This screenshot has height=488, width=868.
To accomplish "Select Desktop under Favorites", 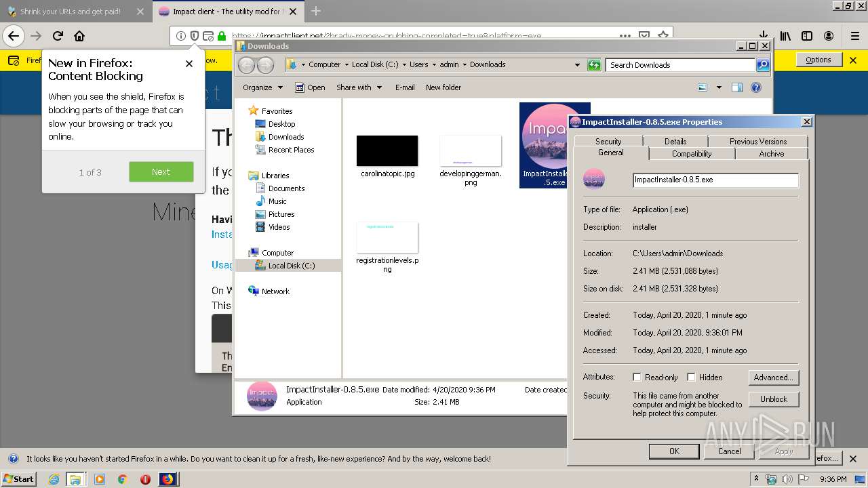I will (x=281, y=124).
